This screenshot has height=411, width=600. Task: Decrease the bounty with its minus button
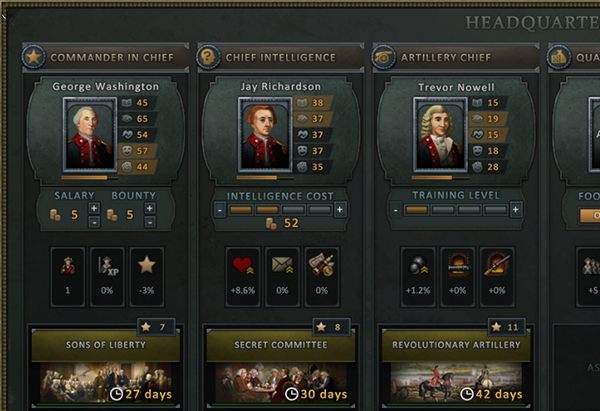pos(150,222)
